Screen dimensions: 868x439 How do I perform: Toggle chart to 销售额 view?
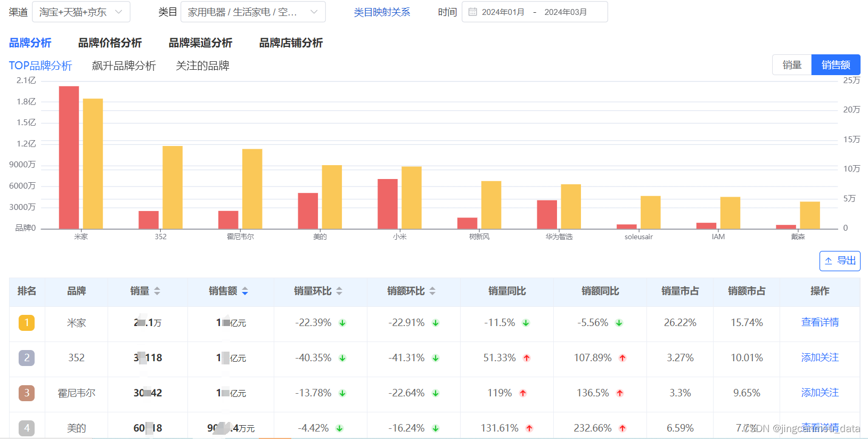click(x=836, y=65)
